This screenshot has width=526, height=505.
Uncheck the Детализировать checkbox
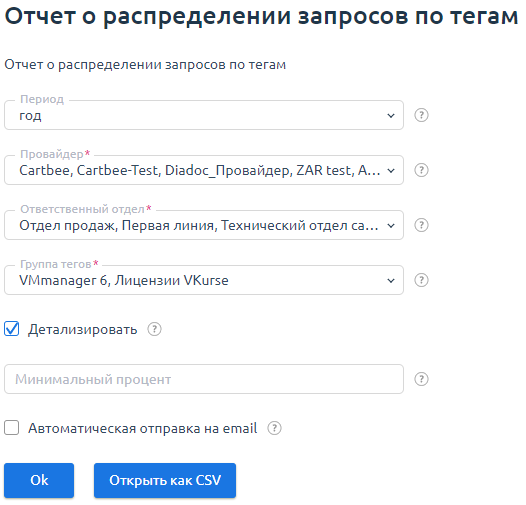pos(12,329)
